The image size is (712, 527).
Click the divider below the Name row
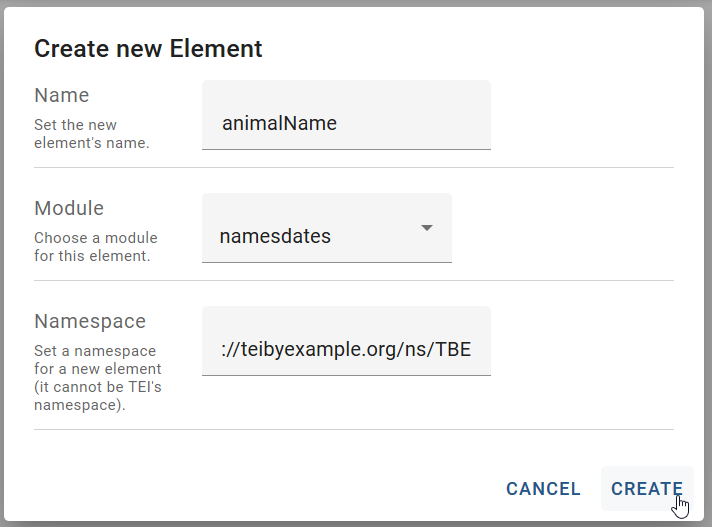[354, 167]
